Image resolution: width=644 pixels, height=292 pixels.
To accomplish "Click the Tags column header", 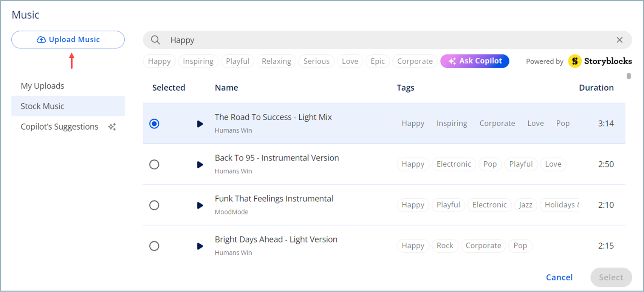I will pyautogui.click(x=406, y=88).
